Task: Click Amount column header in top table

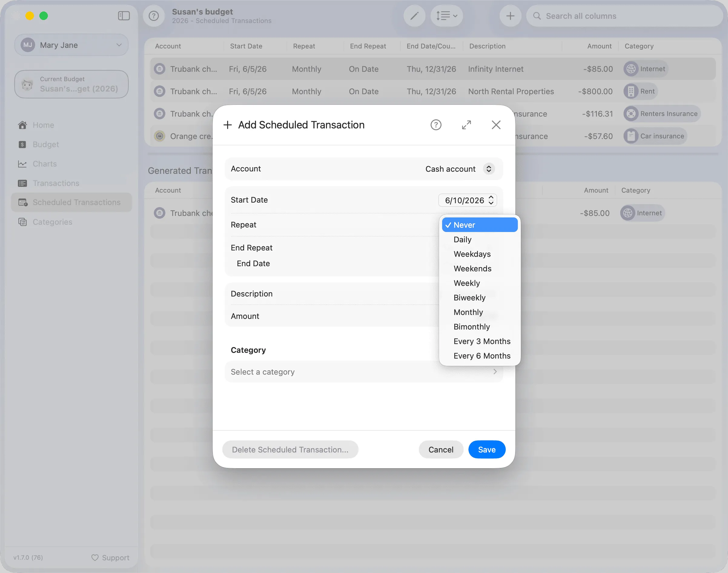Action: [x=599, y=46]
